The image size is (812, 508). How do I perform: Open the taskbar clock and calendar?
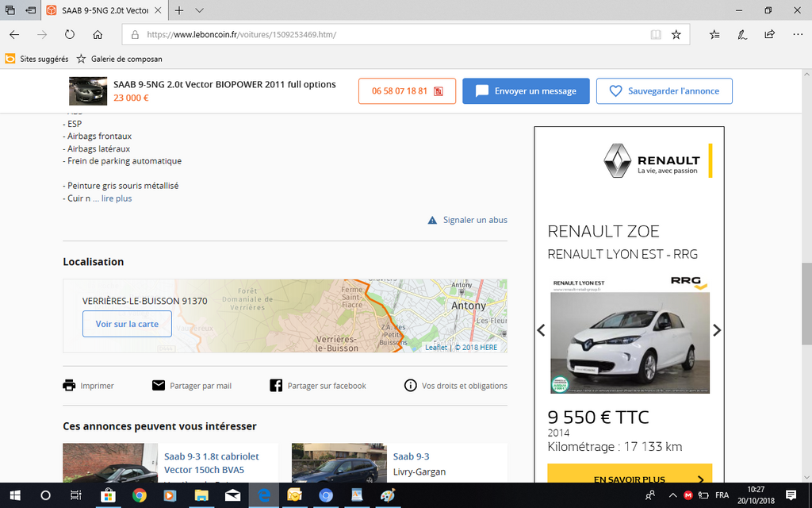click(x=756, y=495)
